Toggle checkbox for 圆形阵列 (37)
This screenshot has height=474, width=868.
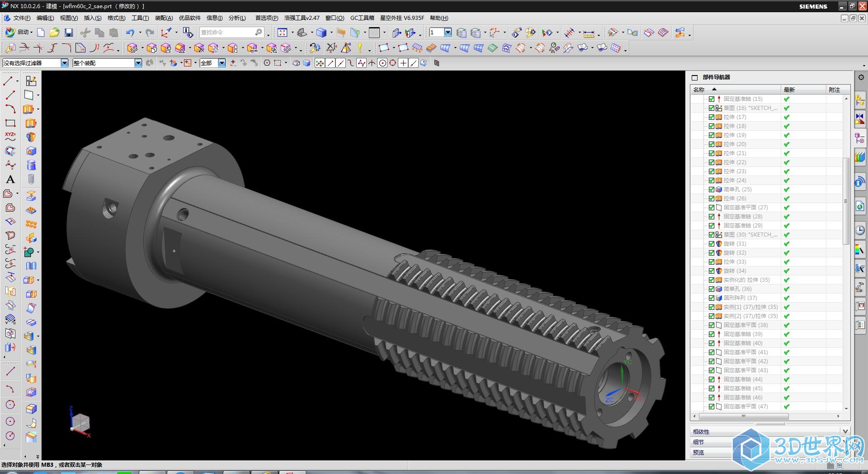click(x=712, y=298)
